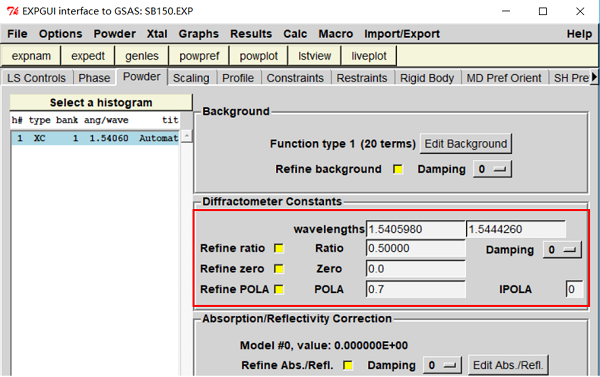The width and height of the screenshot is (600, 377).
Task: Switch to the LS Controls tab
Action: tap(37, 78)
